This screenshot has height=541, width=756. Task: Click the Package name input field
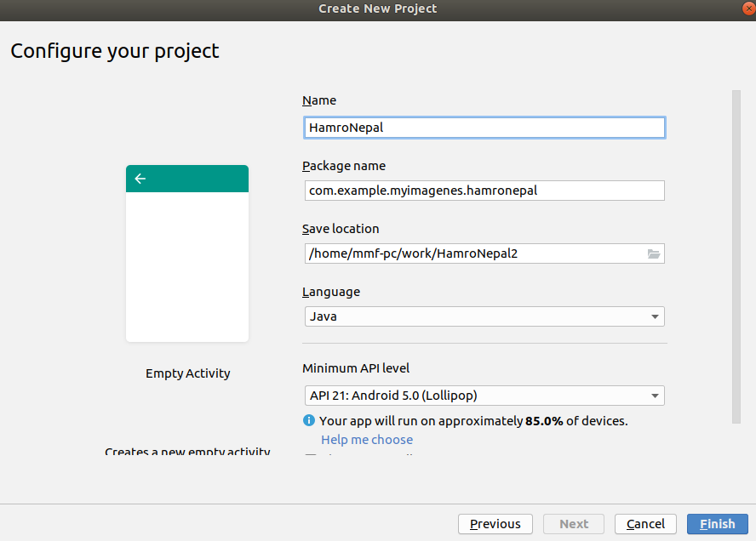pyautogui.click(x=484, y=191)
